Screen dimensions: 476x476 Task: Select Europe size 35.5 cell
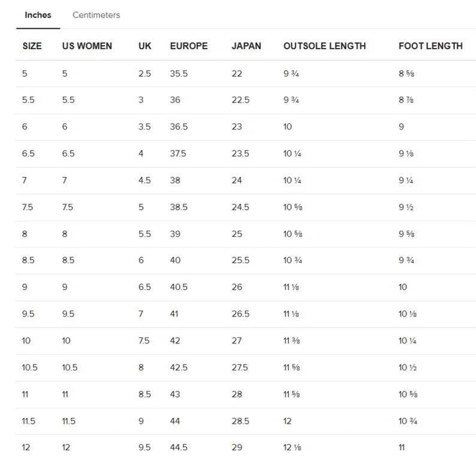179,74
